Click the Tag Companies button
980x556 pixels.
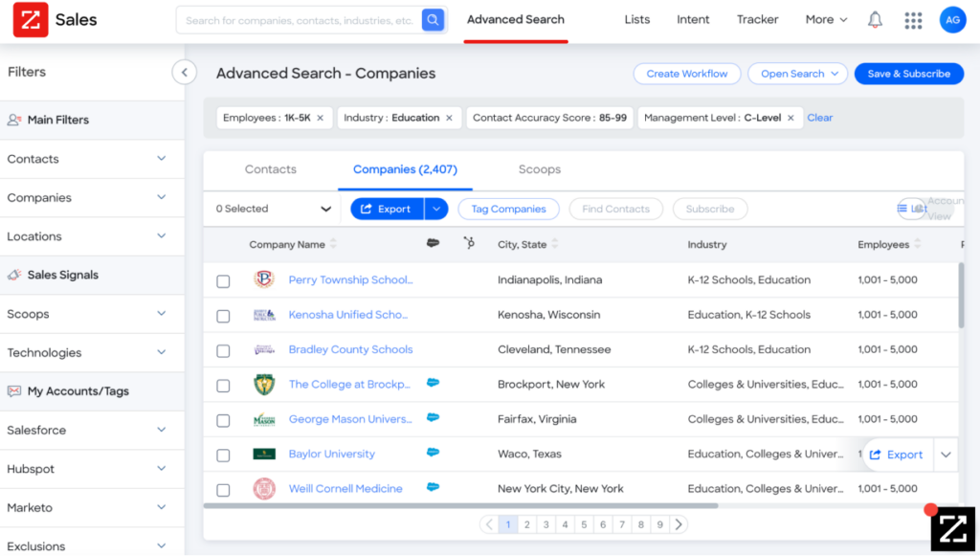[x=508, y=209]
